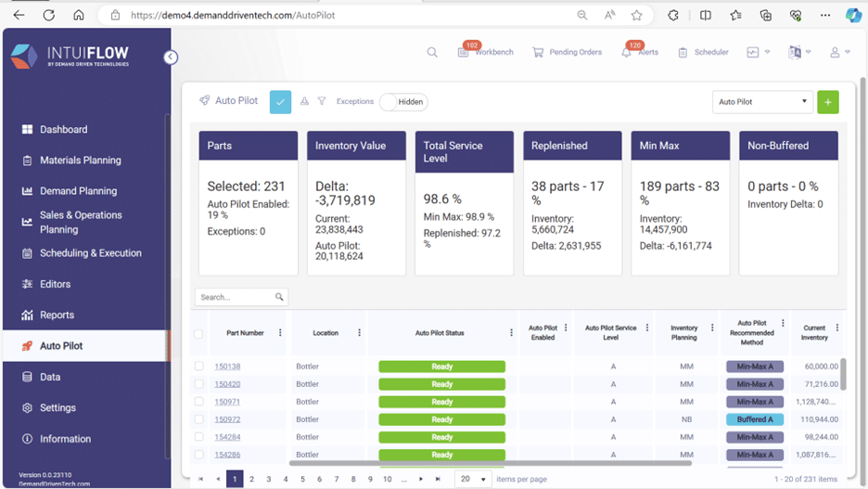Click the green plus add button

click(828, 102)
